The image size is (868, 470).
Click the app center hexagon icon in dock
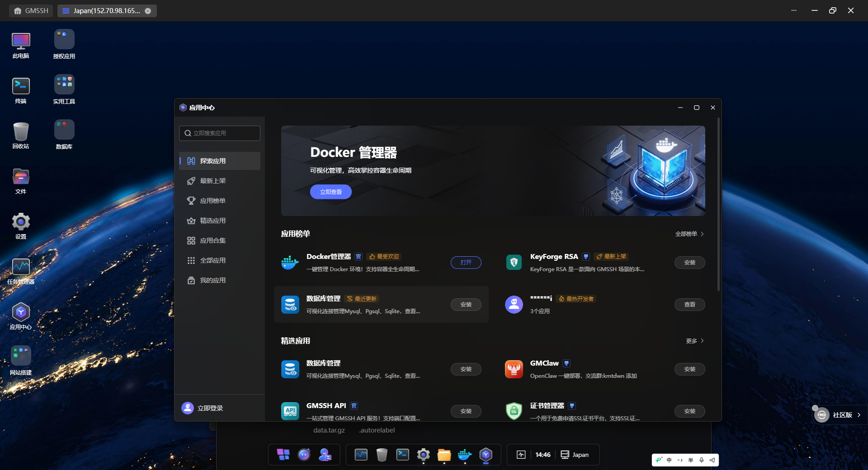tap(486, 455)
